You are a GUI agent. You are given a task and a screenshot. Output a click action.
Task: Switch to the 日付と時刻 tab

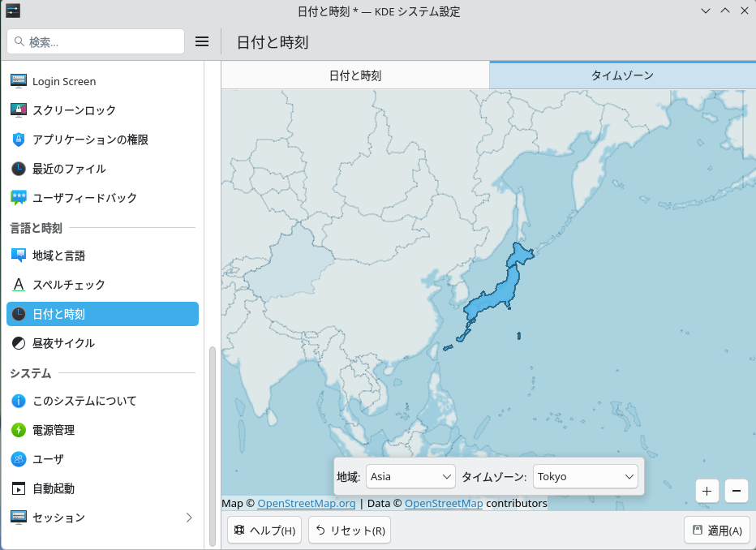(x=354, y=75)
